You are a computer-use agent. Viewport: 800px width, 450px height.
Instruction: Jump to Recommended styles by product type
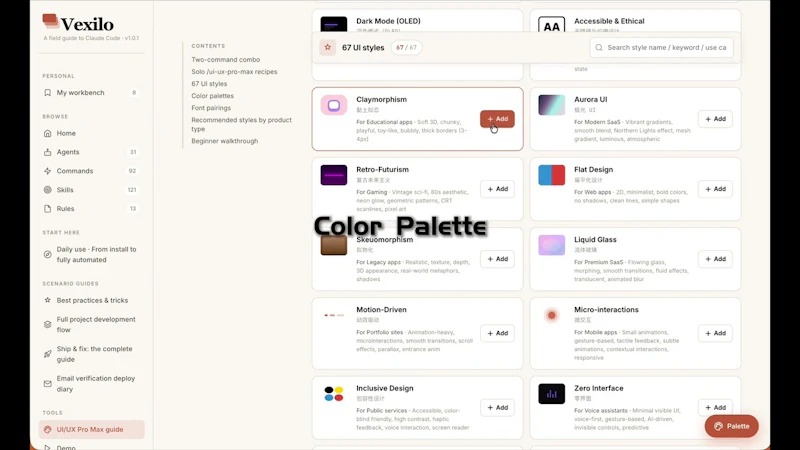(241, 124)
